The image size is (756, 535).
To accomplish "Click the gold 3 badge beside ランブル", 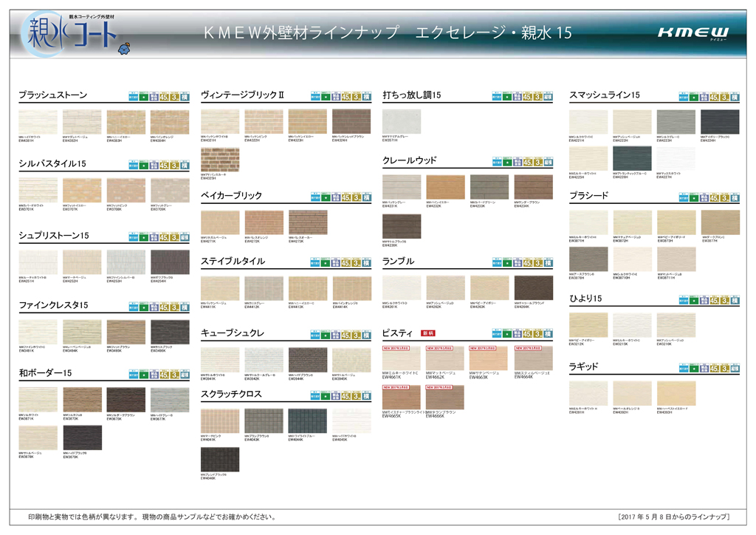I will point(537,263).
